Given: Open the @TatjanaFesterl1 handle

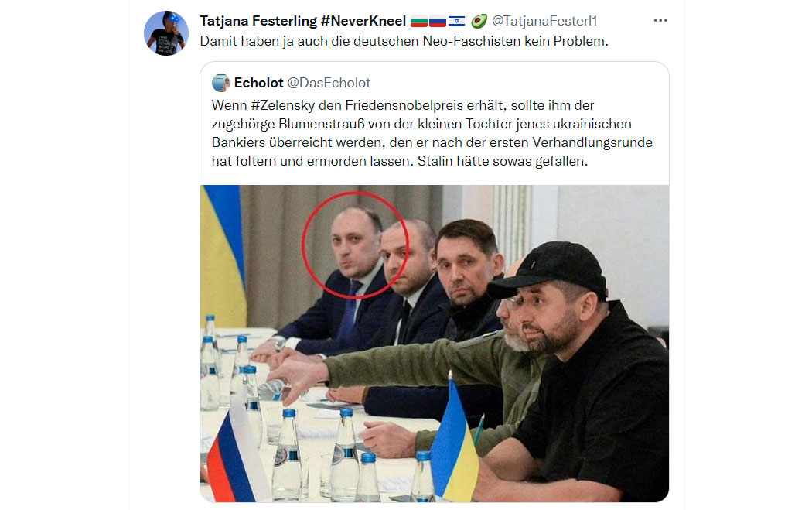Looking at the screenshot, I should pos(544,21).
